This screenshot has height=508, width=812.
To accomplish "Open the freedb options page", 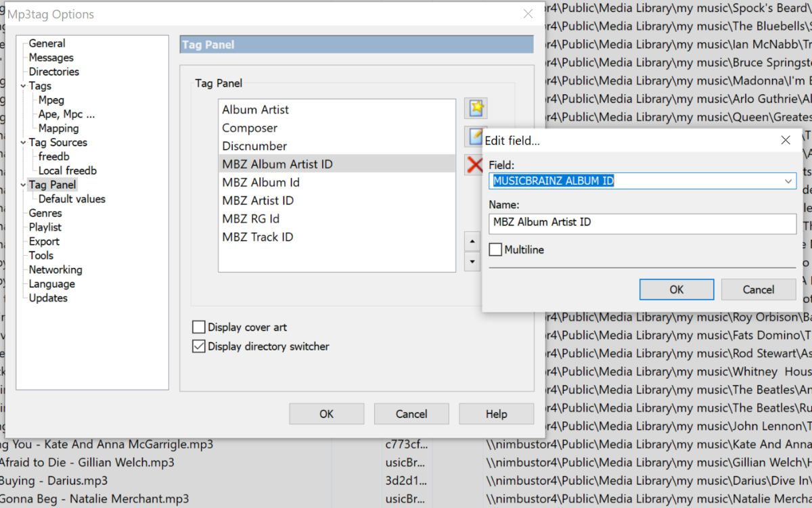I will click(53, 156).
